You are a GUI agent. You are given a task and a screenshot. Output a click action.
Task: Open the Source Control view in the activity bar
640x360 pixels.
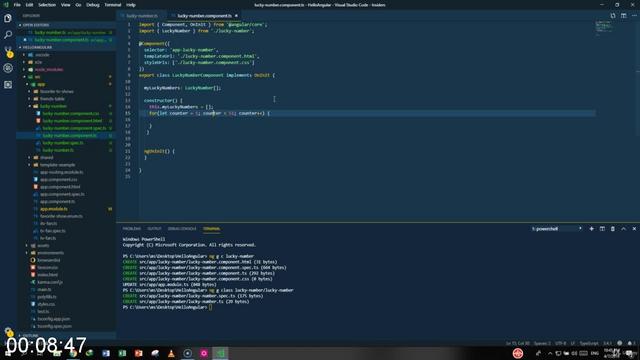[8, 51]
